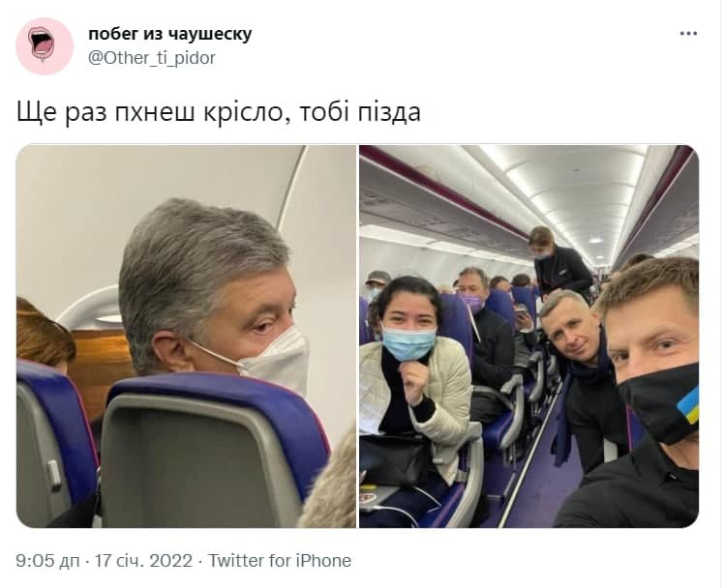
Task: Click the Ukrainian flag on the black mask
Action: point(688,405)
